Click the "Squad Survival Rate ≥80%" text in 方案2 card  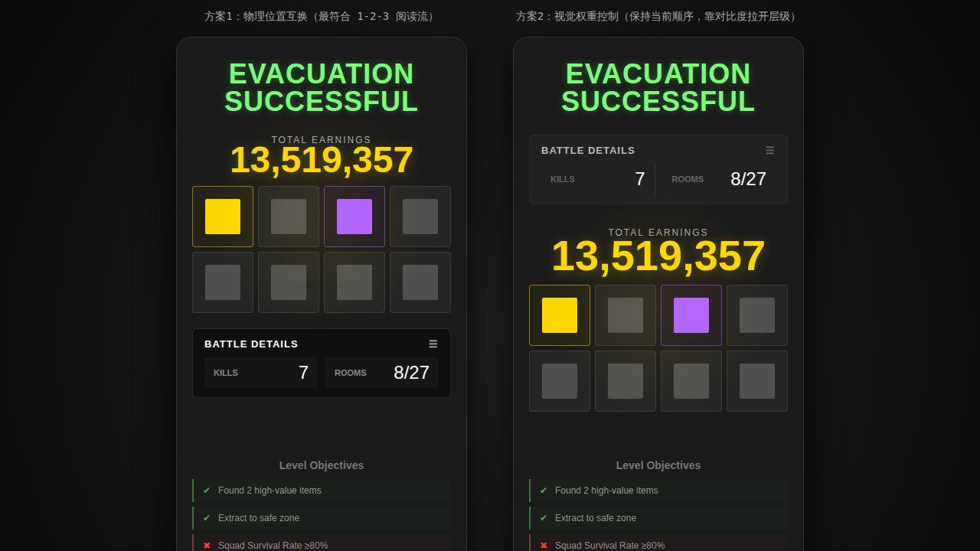(x=610, y=546)
